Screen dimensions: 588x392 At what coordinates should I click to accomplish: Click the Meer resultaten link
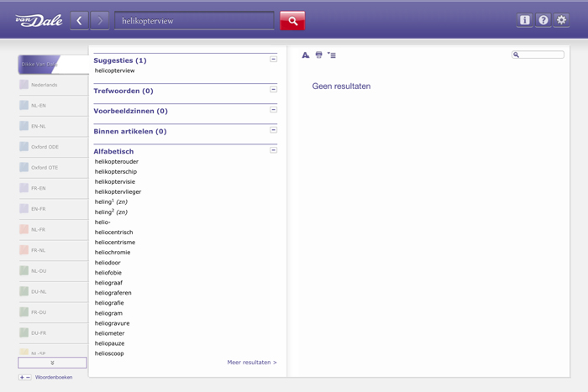[x=252, y=363]
